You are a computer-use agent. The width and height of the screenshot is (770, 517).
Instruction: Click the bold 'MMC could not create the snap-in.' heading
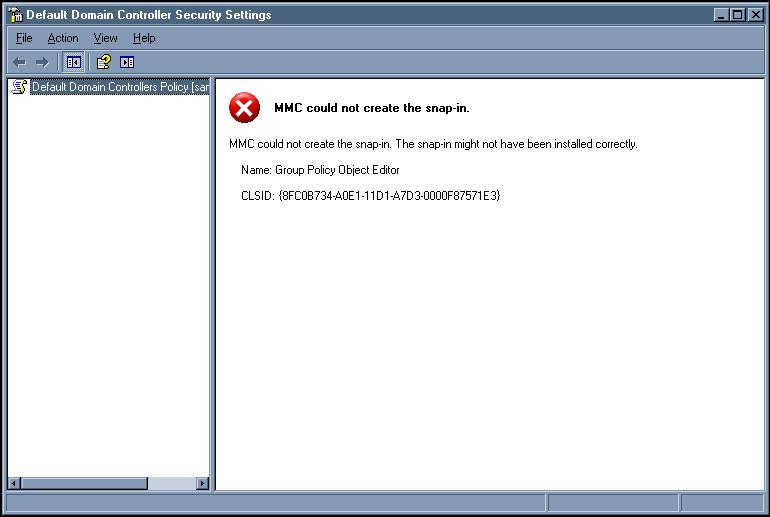click(372, 108)
